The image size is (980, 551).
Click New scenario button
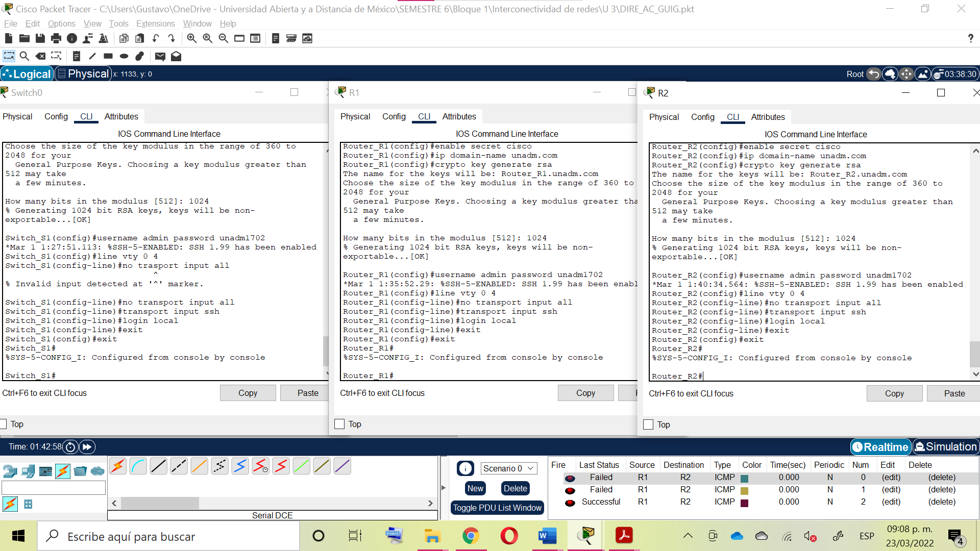pos(475,488)
